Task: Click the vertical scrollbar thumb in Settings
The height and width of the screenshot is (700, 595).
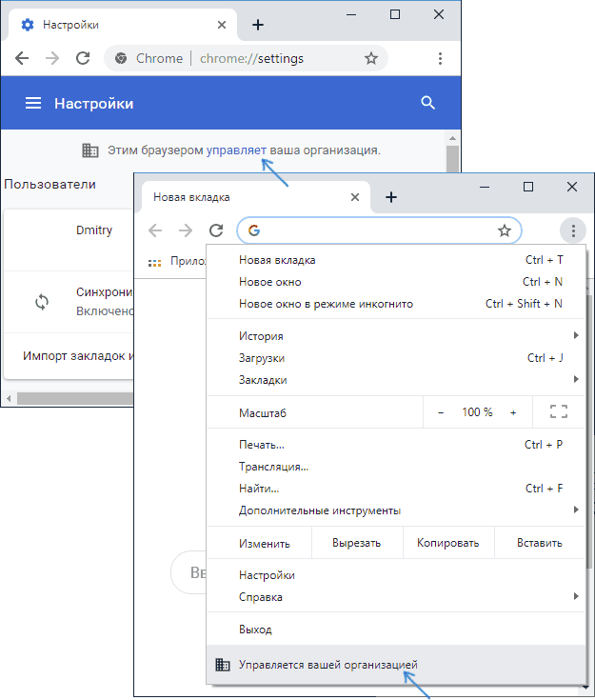Action: (x=452, y=159)
